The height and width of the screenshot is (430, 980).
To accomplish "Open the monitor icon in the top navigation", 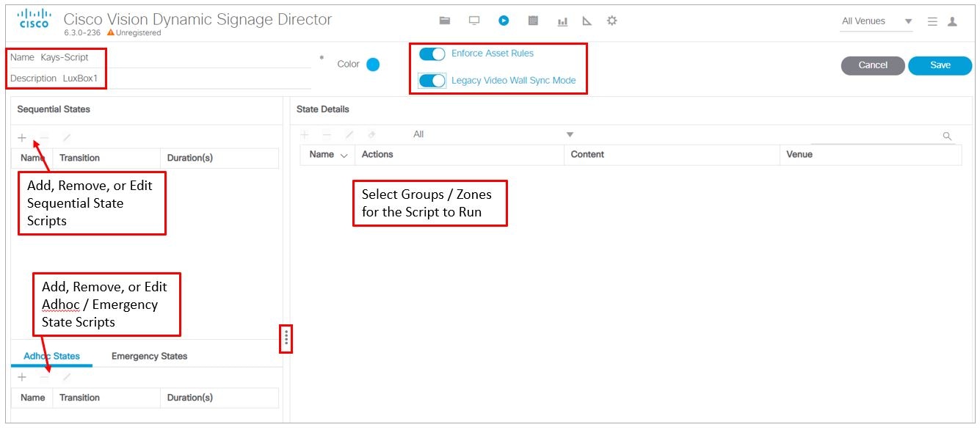I will coord(474,21).
